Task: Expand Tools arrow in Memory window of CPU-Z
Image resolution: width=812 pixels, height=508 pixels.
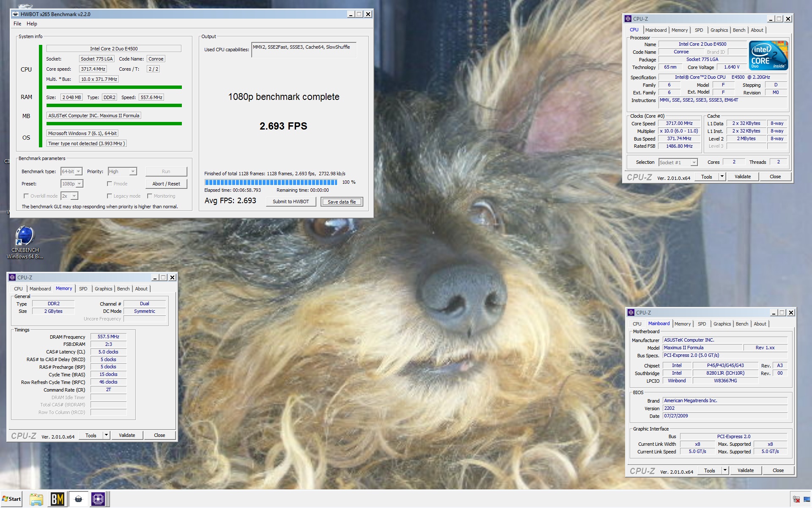Action: click(x=106, y=435)
